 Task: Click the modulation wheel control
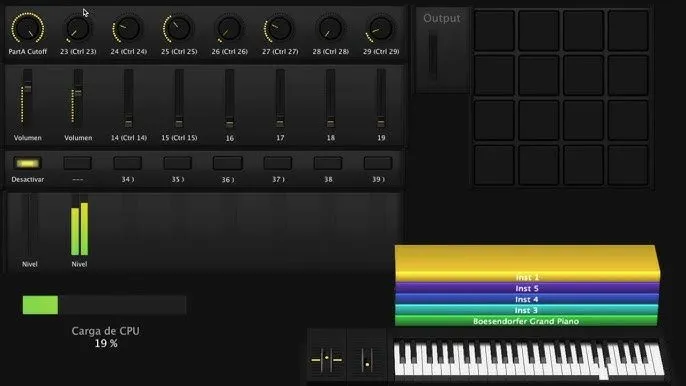[367, 359]
